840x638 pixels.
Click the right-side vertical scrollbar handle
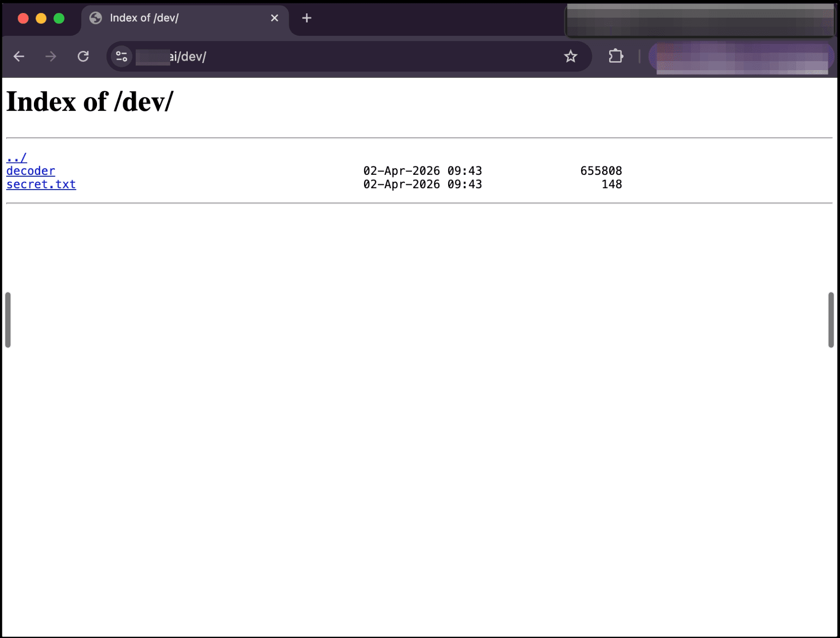coord(831,320)
